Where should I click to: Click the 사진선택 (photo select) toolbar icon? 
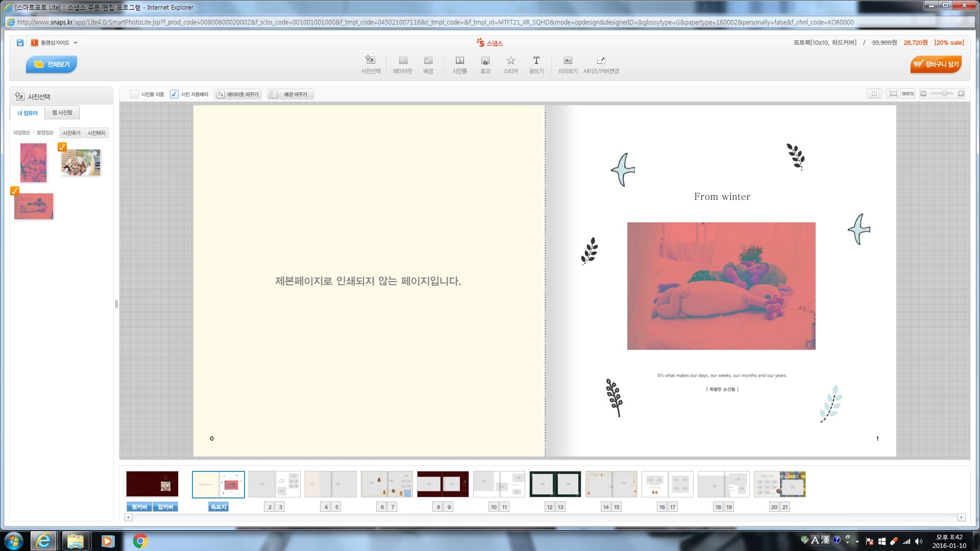coord(371,61)
